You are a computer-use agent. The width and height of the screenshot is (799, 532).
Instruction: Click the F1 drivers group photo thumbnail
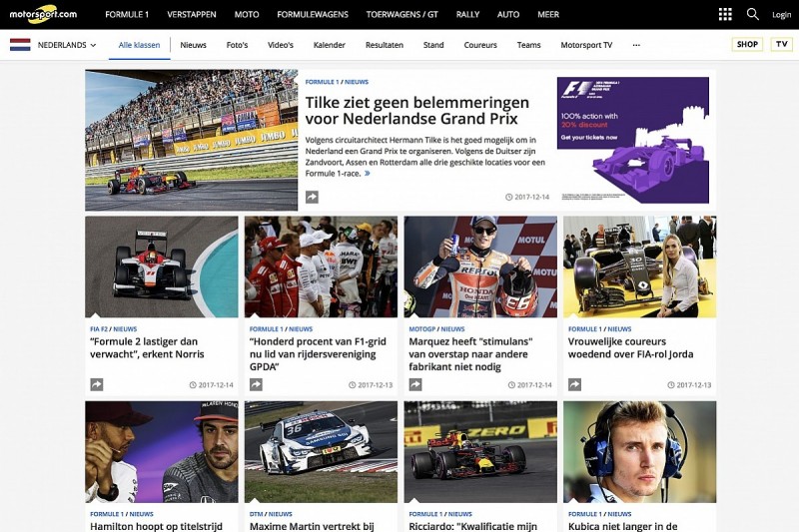pos(321,266)
